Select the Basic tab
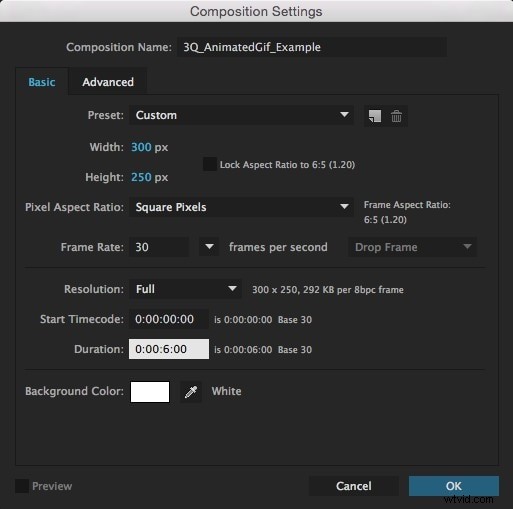This screenshot has width=513, height=509. (x=42, y=82)
